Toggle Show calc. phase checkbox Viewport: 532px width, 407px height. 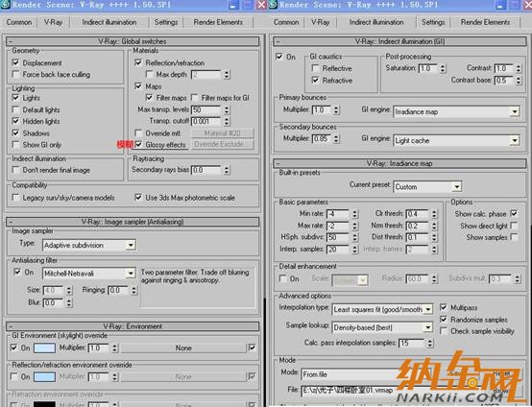(514, 214)
